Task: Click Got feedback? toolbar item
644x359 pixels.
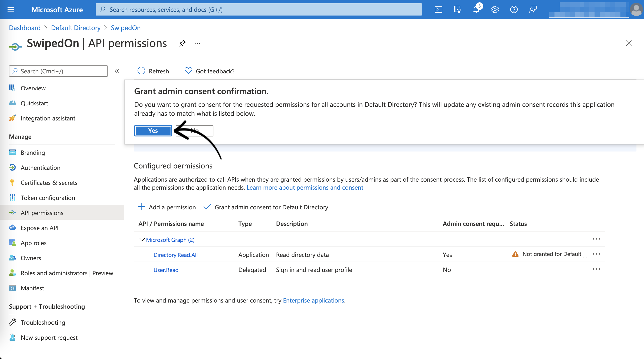Action: coord(209,71)
